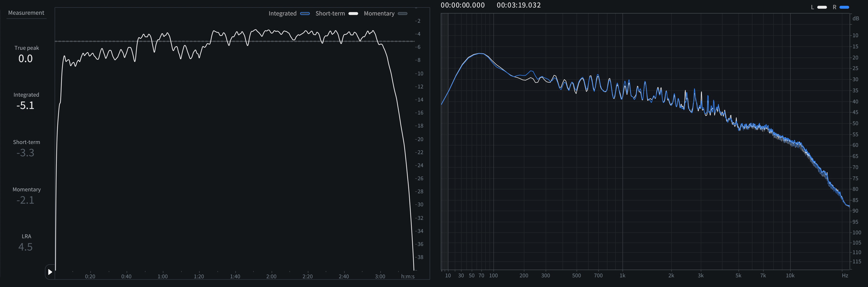The width and height of the screenshot is (868, 287).
Task: Click the 5k frequency axis label
Action: coord(738,276)
